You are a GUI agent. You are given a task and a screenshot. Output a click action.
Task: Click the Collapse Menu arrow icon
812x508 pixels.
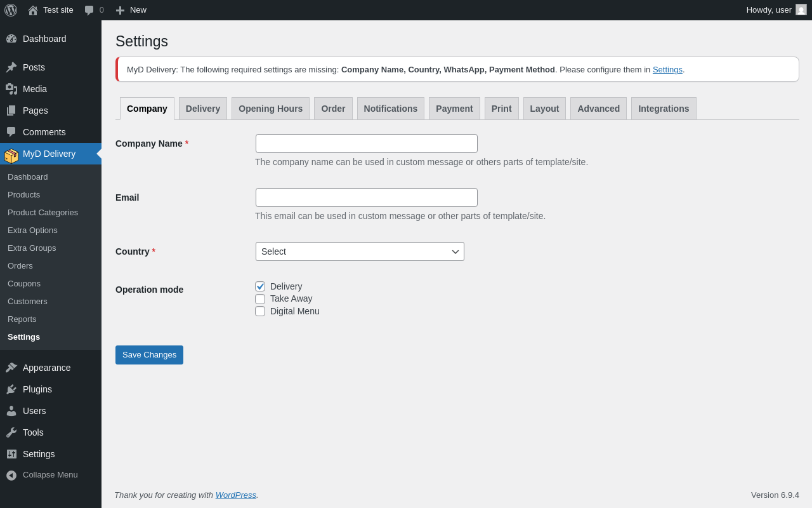pos(11,475)
